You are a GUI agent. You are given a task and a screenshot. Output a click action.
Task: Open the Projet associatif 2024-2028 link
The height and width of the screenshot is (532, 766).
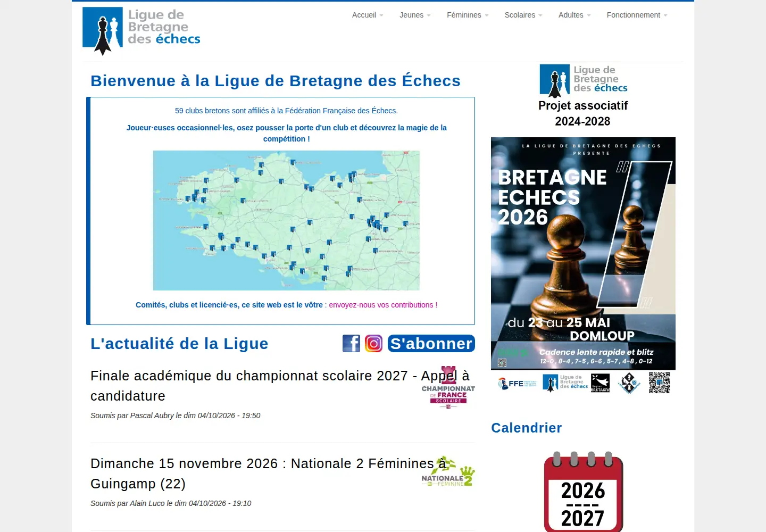(x=583, y=113)
